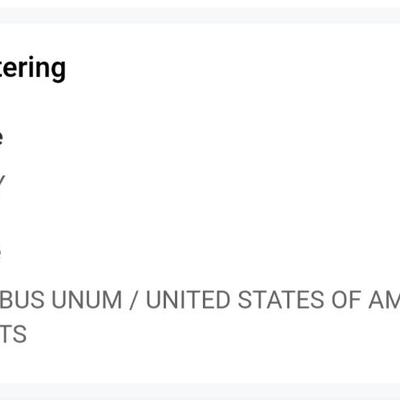
Task: Click the word "STATES" in the inscription
Action: pos(281,300)
